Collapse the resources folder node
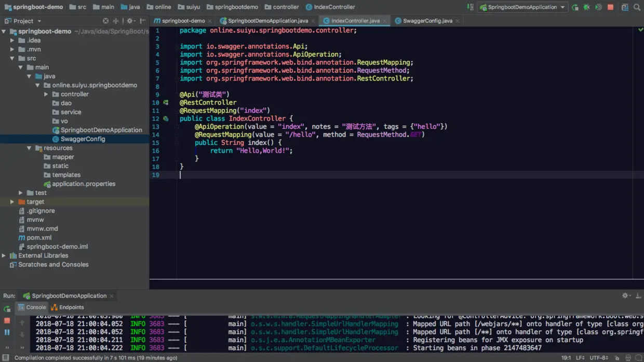The image size is (644, 362). (29, 148)
